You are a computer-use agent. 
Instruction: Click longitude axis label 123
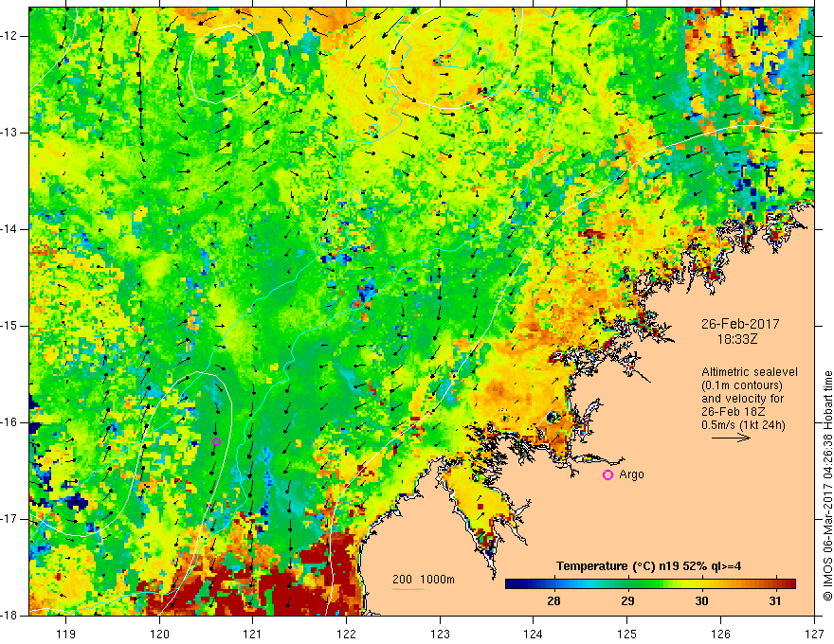440,634
